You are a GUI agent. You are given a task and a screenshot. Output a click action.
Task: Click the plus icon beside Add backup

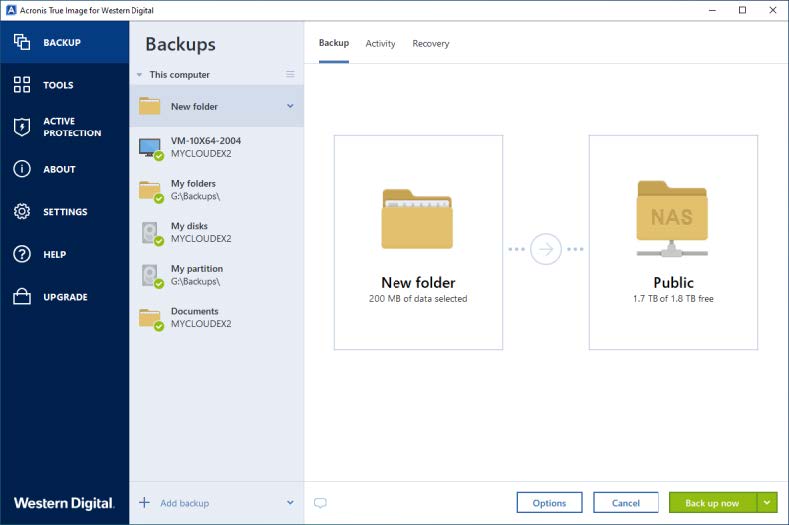tap(144, 502)
